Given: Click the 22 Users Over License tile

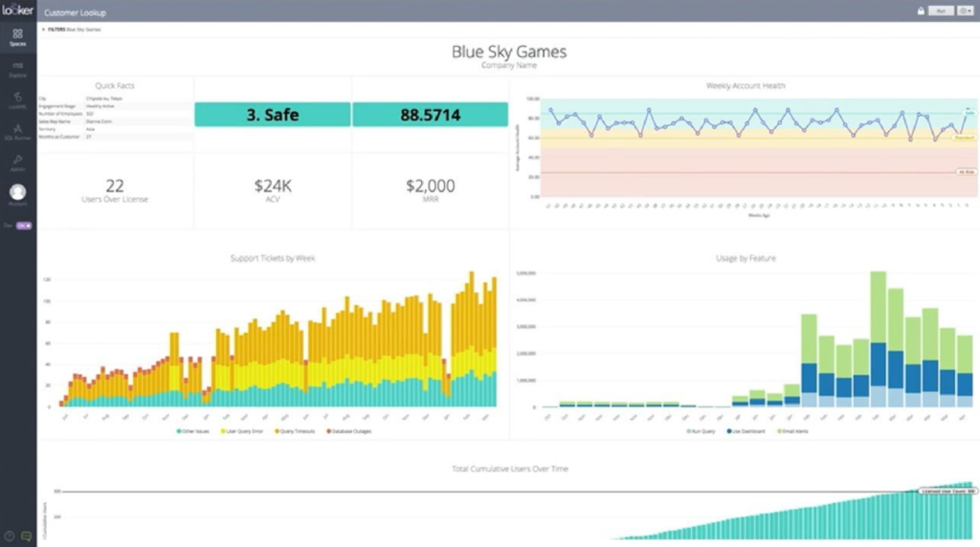Looking at the screenshot, I should coord(115,190).
